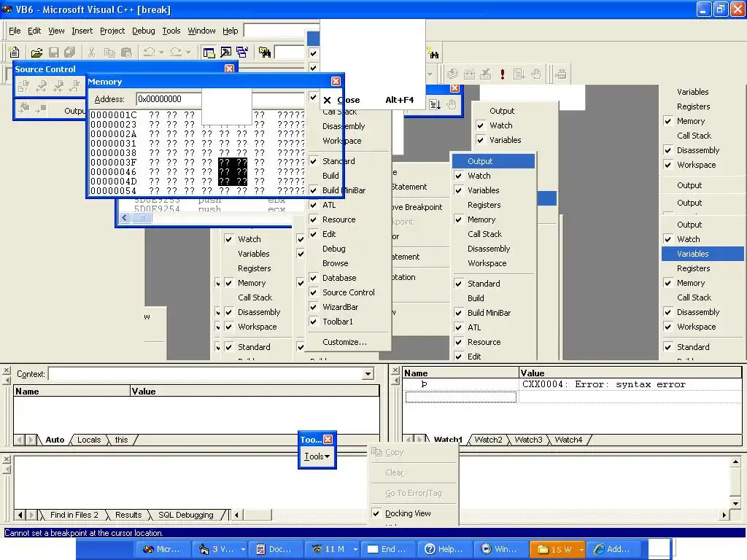Click the Save All icon
Screen dimensions: 747x560
coord(70,52)
